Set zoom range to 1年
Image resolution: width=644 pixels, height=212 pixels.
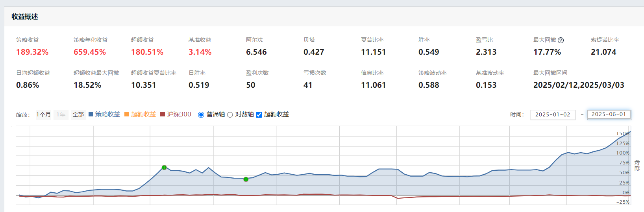[61, 114]
